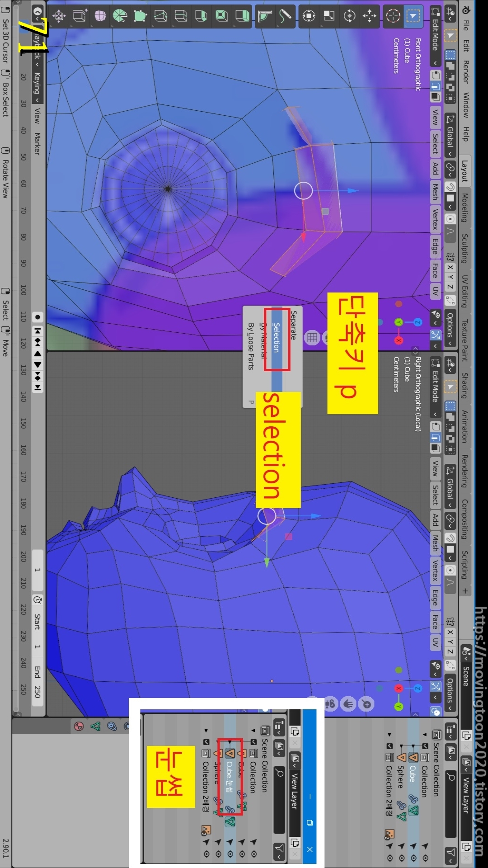This screenshot has height=868, width=488.
Task: Click the Blender logo icon
Action: point(466,10)
